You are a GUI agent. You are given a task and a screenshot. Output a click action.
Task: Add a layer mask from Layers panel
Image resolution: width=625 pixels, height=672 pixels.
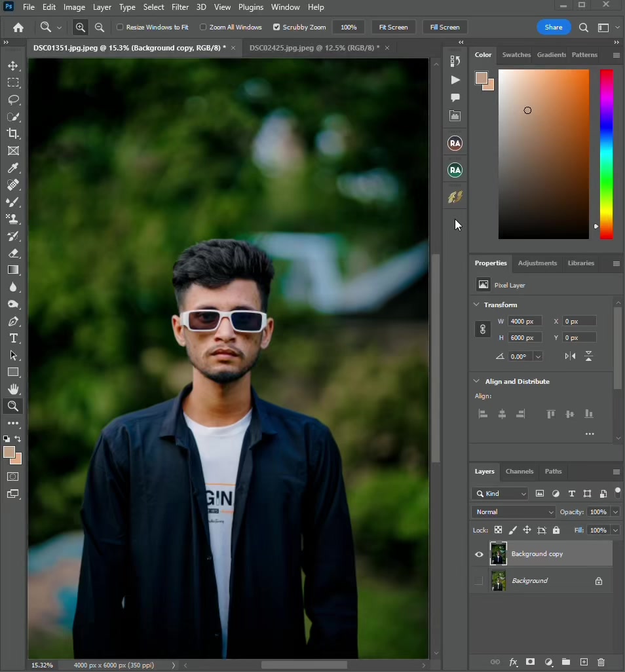coord(530,662)
